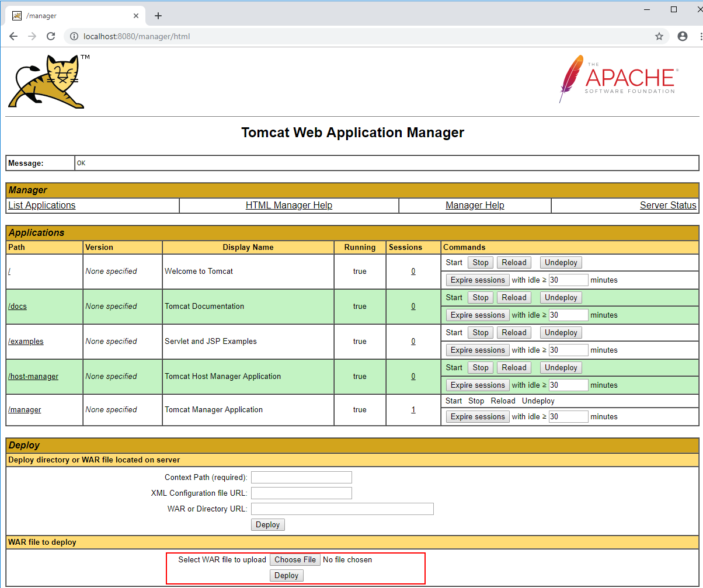The height and width of the screenshot is (588, 703).
Task: Click the Tomcat cat logo
Action: 48,82
